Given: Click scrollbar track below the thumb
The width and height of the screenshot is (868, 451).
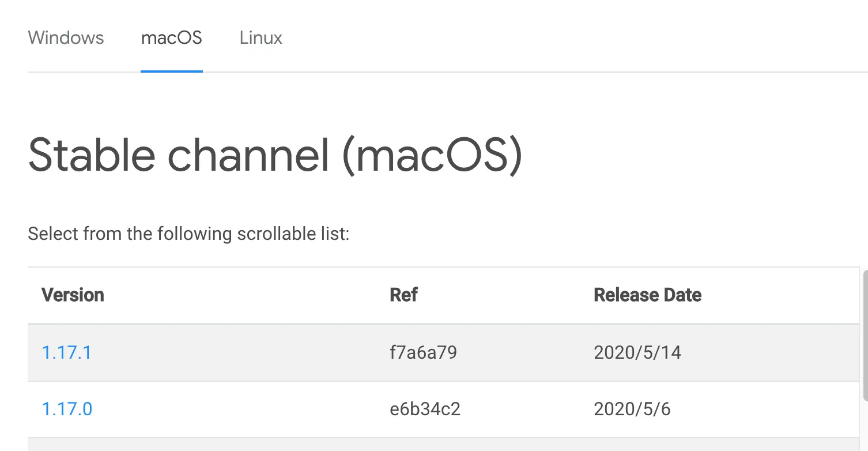Looking at the screenshot, I should (x=864, y=427).
